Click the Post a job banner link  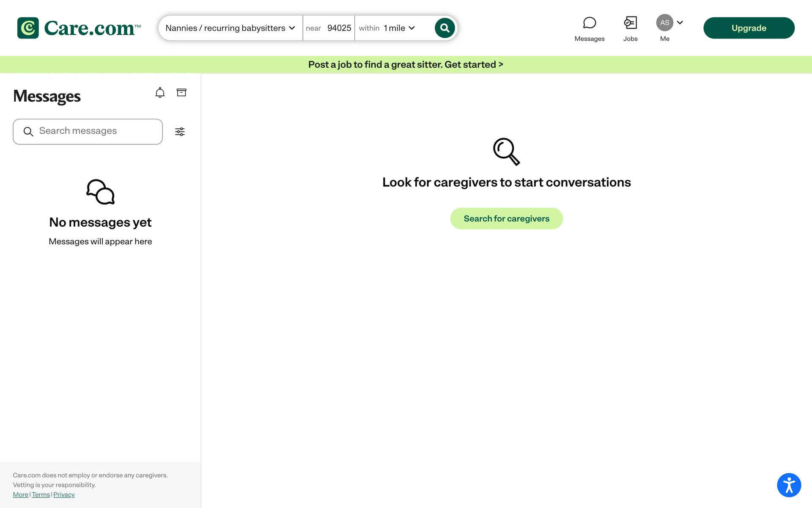pos(406,64)
